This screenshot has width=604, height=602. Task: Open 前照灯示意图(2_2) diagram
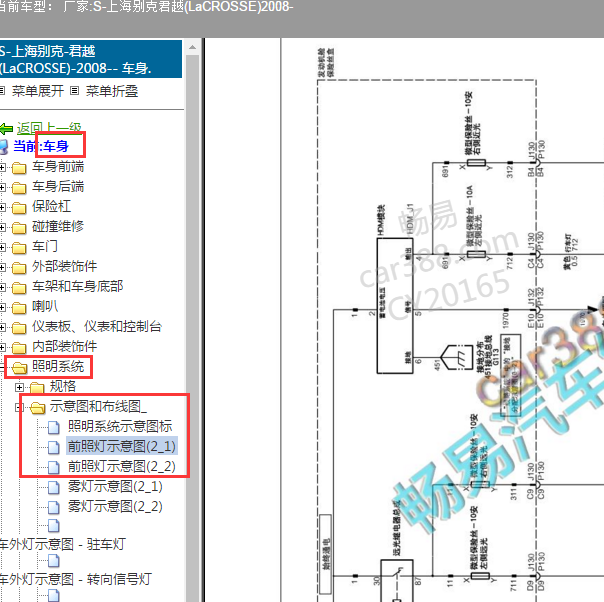click(x=122, y=466)
